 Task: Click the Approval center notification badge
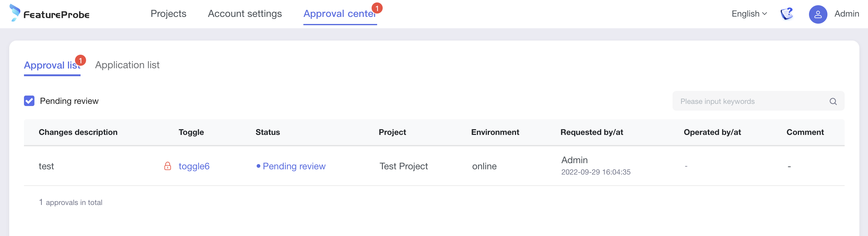point(377,8)
